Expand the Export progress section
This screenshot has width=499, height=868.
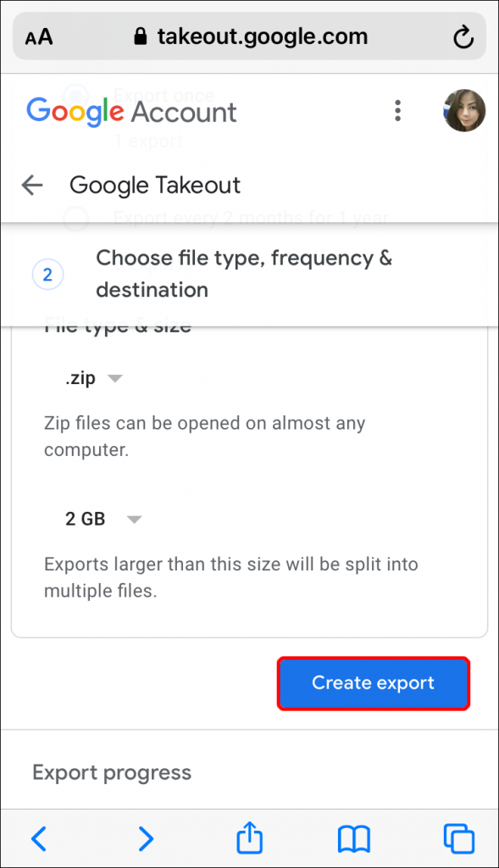111,772
